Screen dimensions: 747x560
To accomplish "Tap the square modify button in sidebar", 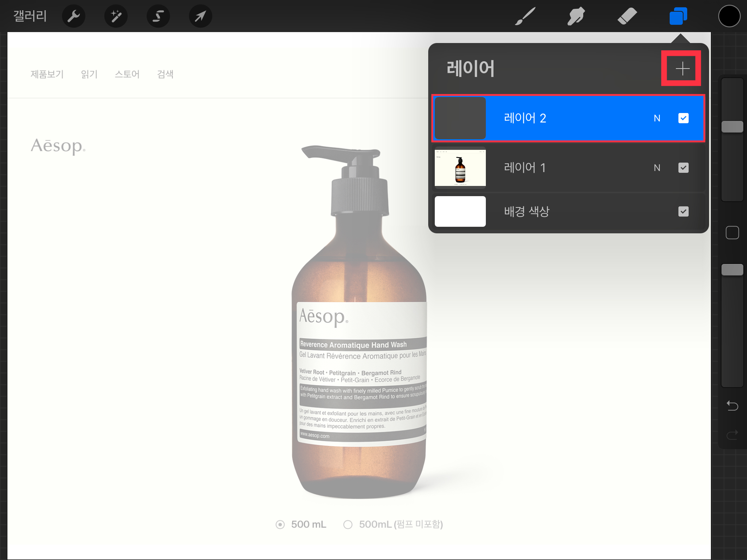I will tap(732, 233).
